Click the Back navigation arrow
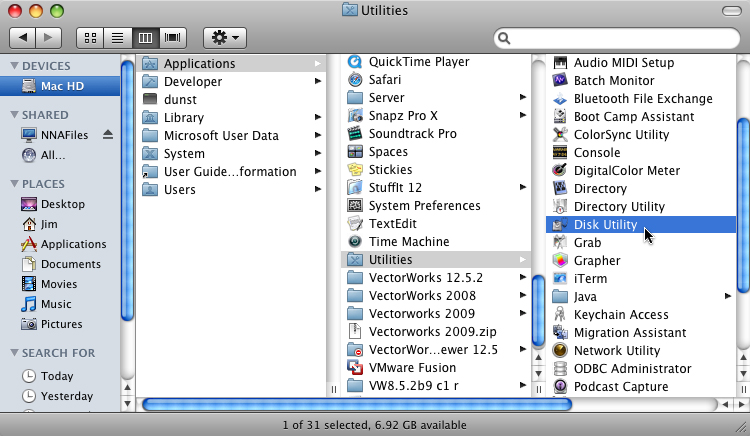This screenshot has height=436, width=750. [x=22, y=38]
